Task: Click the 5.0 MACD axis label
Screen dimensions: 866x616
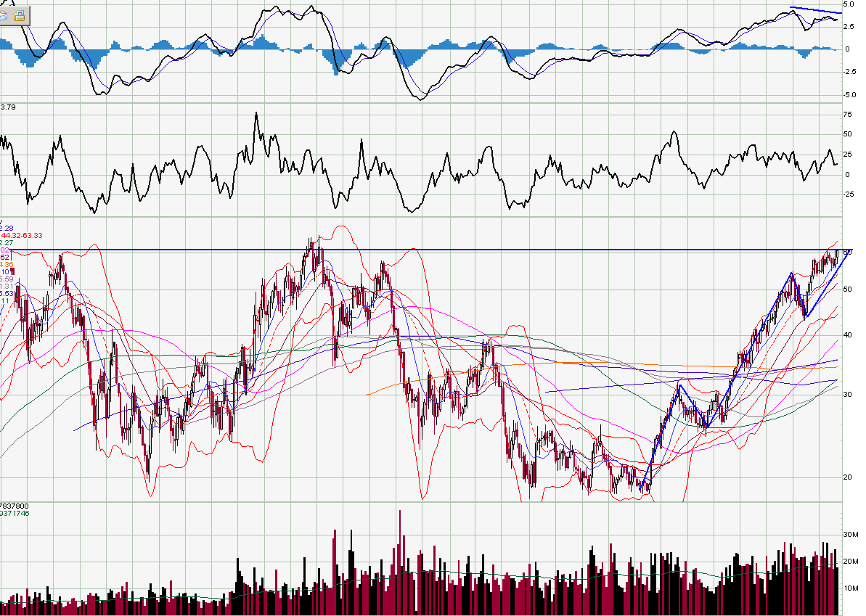Action: click(849, 4)
